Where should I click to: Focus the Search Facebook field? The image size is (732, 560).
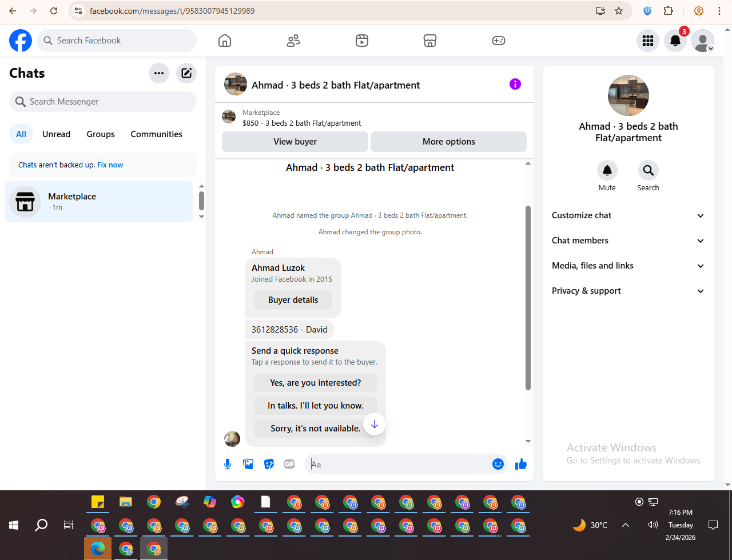click(x=117, y=41)
